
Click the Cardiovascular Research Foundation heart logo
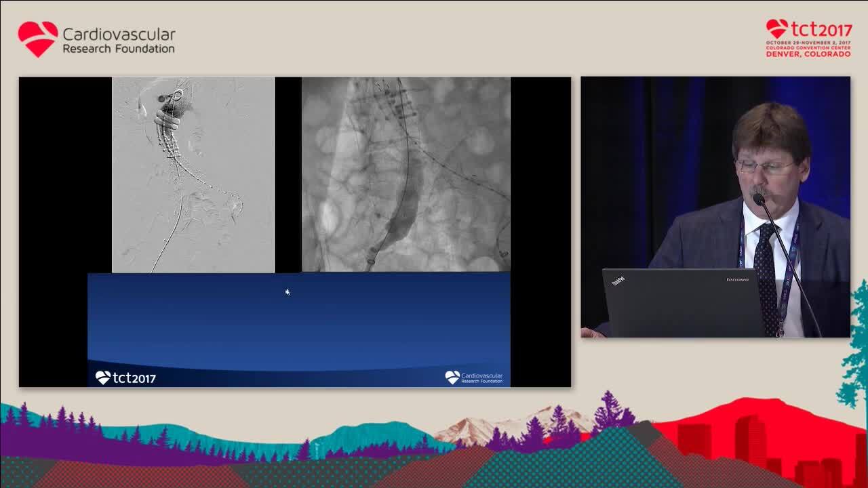(38, 39)
